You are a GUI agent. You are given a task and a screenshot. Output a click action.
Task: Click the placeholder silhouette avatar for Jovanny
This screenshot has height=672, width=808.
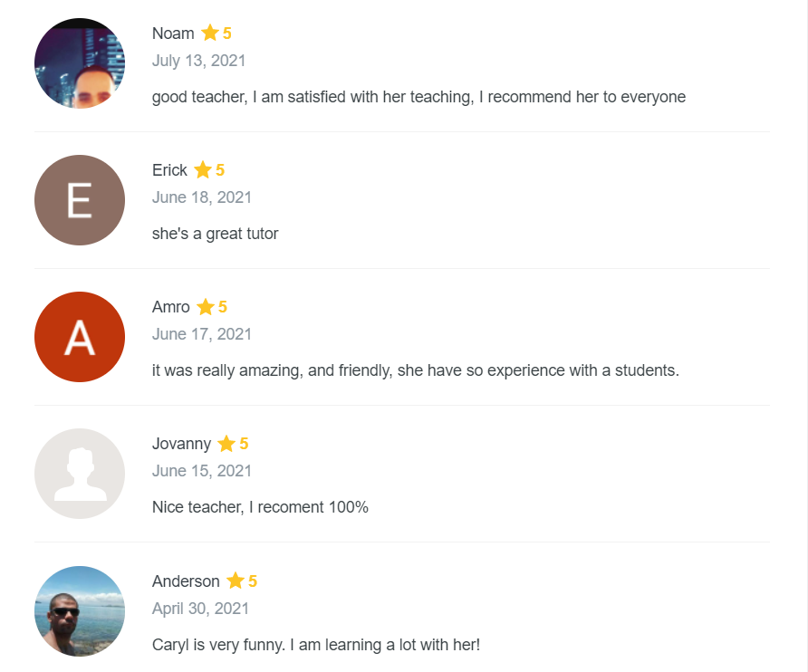80,474
